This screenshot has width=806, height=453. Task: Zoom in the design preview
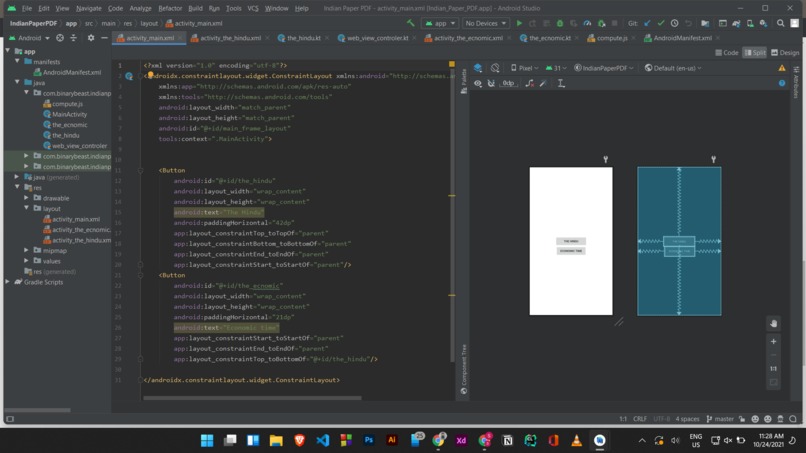point(774,341)
